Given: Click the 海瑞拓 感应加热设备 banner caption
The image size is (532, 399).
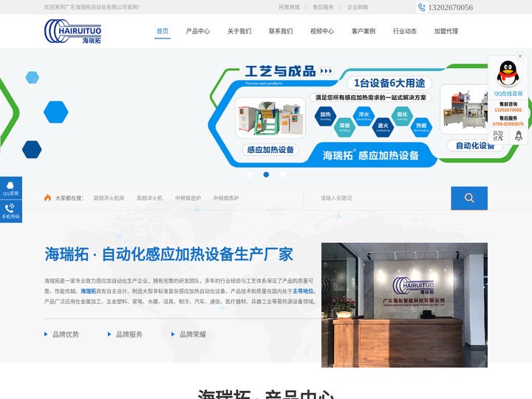Looking at the screenshot, I should [370, 156].
